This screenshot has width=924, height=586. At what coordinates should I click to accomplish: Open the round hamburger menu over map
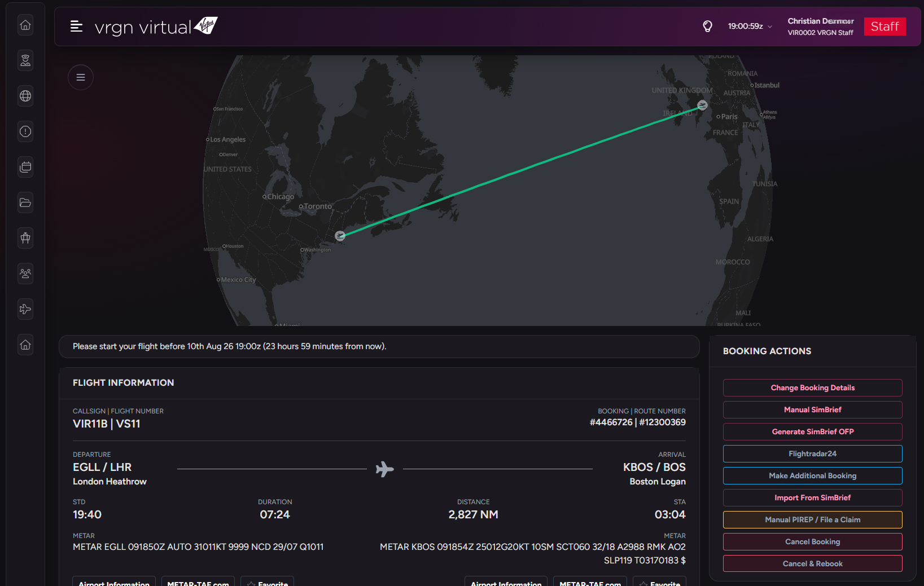[81, 77]
